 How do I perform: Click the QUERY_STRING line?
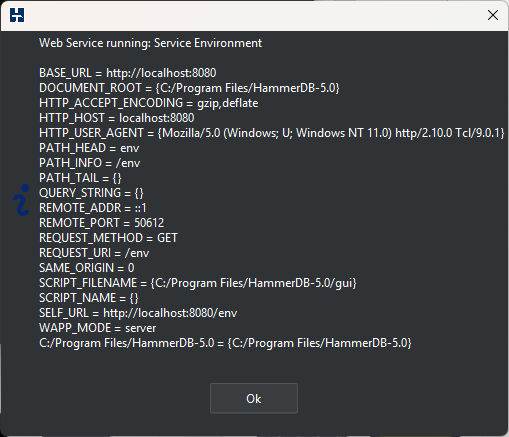pos(91,193)
